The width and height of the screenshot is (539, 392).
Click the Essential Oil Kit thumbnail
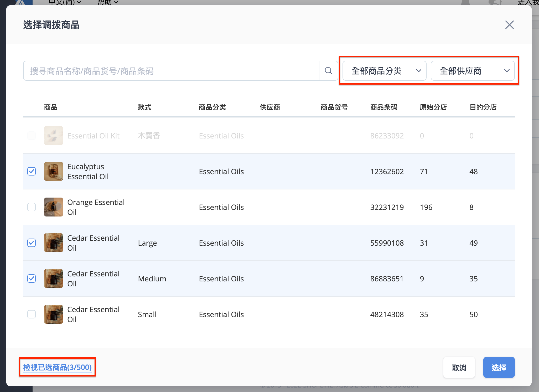(x=54, y=136)
